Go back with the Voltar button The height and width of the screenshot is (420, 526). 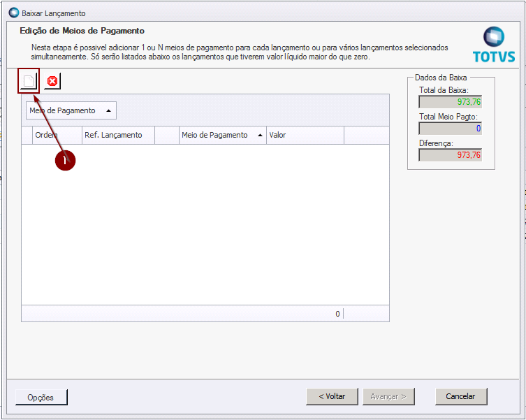coord(332,396)
